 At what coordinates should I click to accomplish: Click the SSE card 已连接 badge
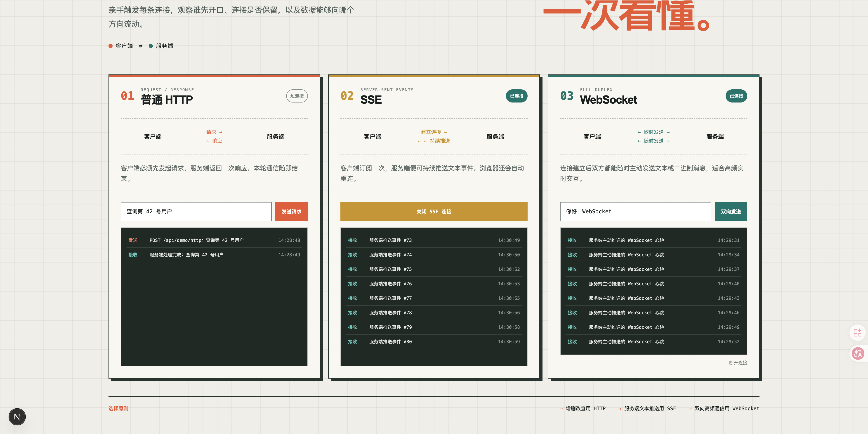pos(517,96)
